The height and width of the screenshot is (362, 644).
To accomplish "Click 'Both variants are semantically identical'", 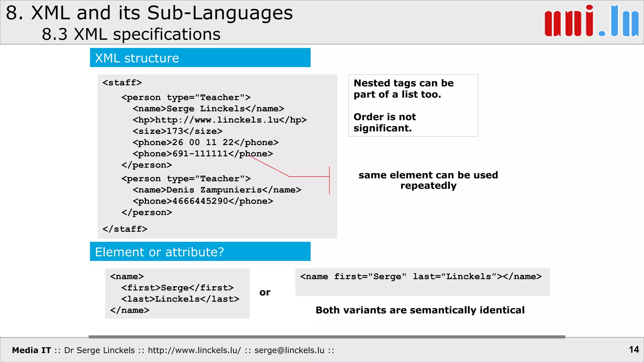I will pyautogui.click(x=420, y=310).
